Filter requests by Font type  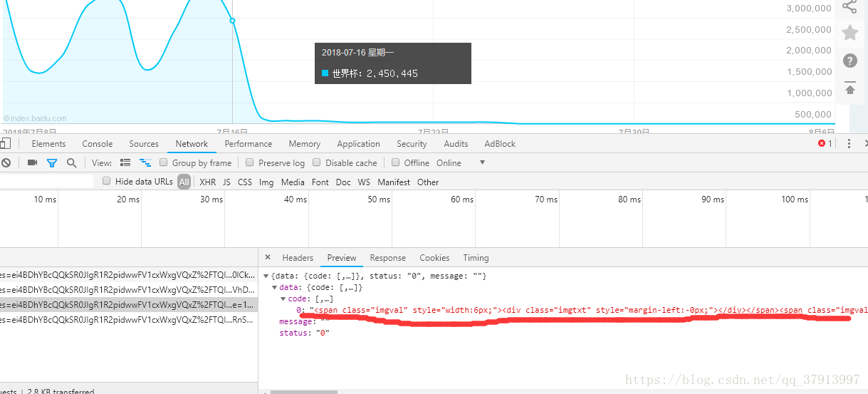[x=320, y=182]
